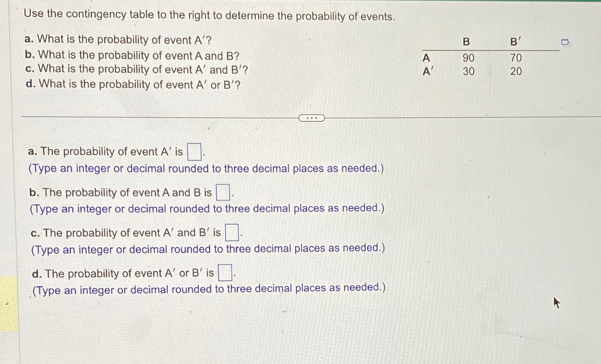
Task: Click the value 70 in the table
Action: tap(516, 57)
